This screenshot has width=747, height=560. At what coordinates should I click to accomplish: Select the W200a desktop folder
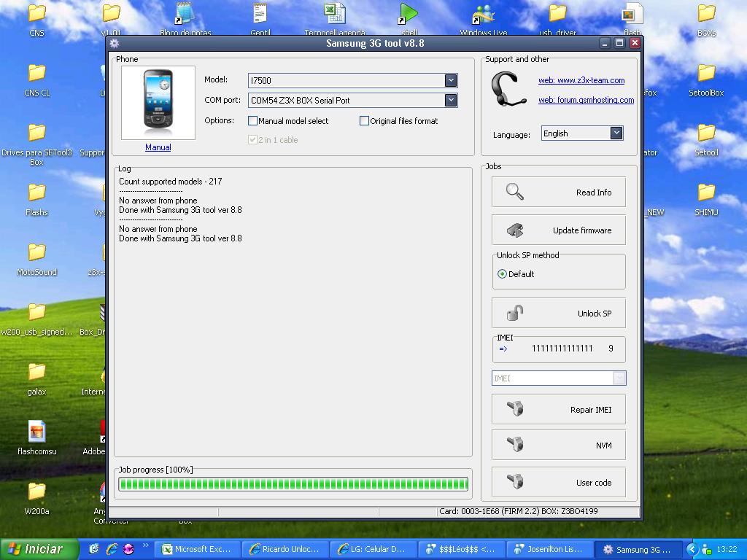(36, 499)
